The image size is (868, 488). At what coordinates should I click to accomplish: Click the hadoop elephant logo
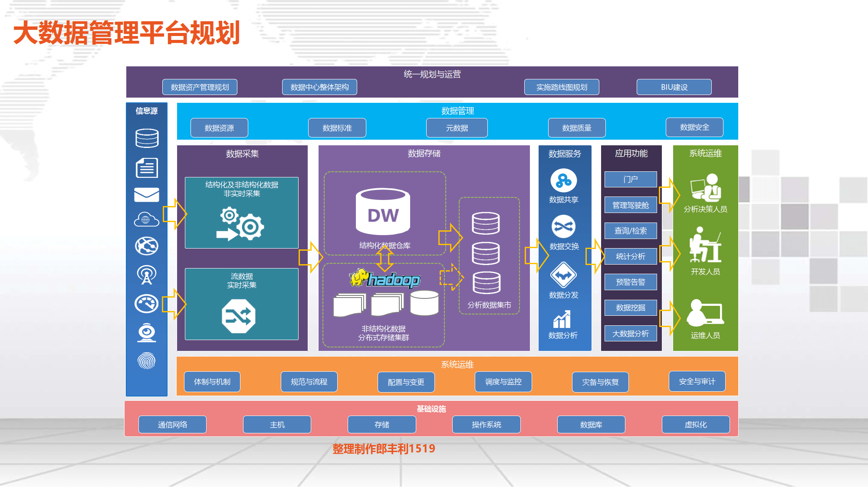click(385, 278)
